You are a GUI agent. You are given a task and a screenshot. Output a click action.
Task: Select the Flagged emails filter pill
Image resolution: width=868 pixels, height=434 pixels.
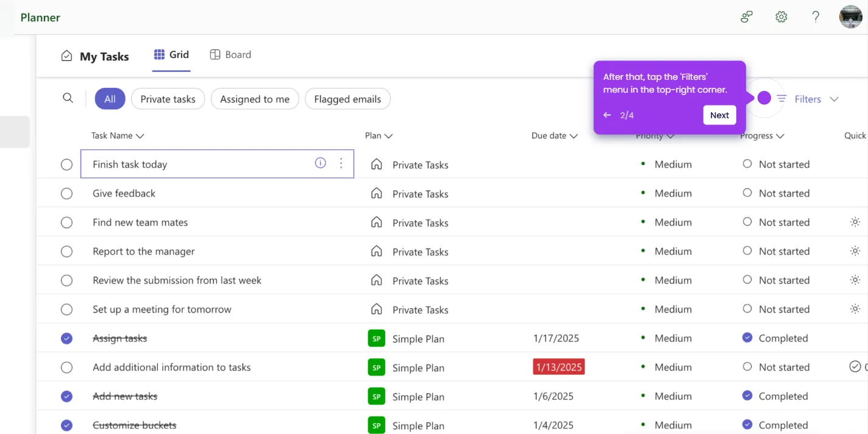[x=347, y=99]
